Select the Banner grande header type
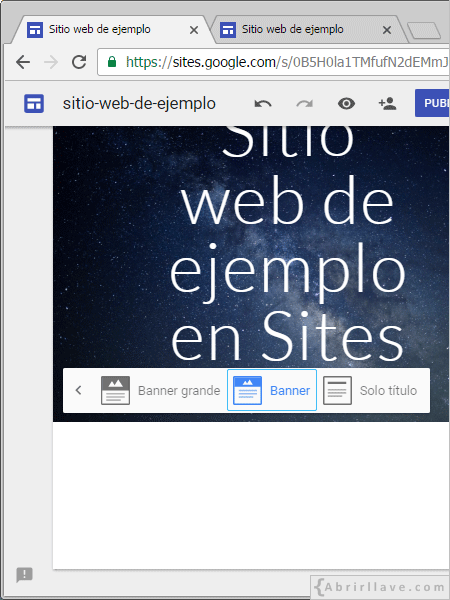 coord(161,390)
